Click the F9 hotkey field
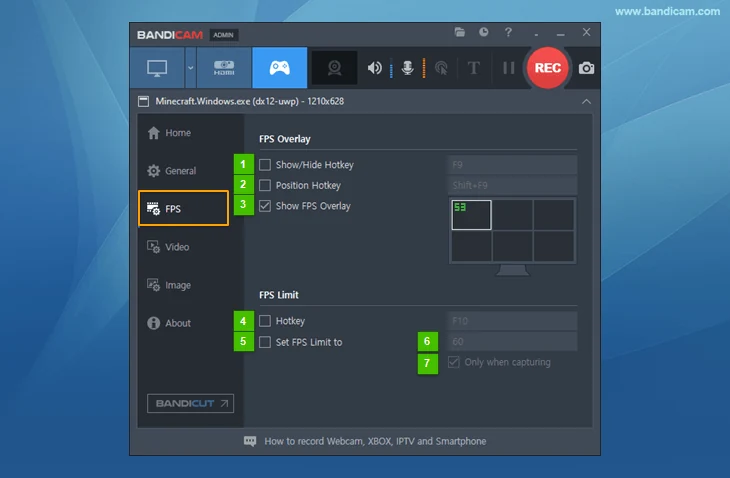The width and height of the screenshot is (730, 478). click(x=512, y=165)
